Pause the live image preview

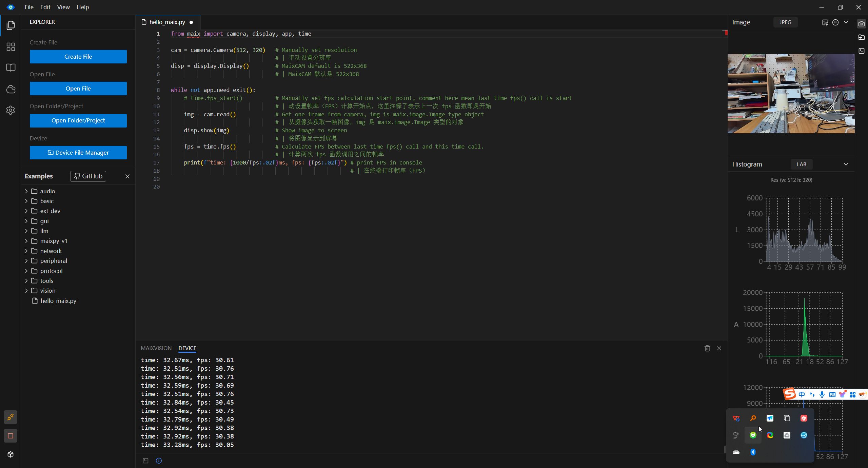835,22
